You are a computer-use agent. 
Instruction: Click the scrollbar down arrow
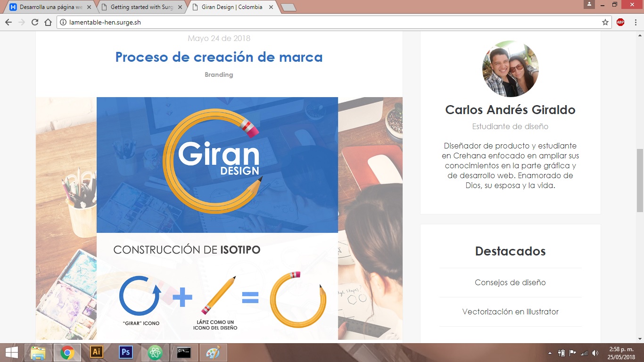click(640, 338)
